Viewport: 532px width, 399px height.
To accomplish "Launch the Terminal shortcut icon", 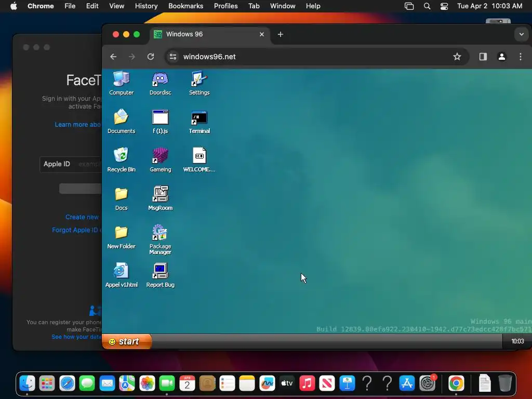I will tap(199, 121).
